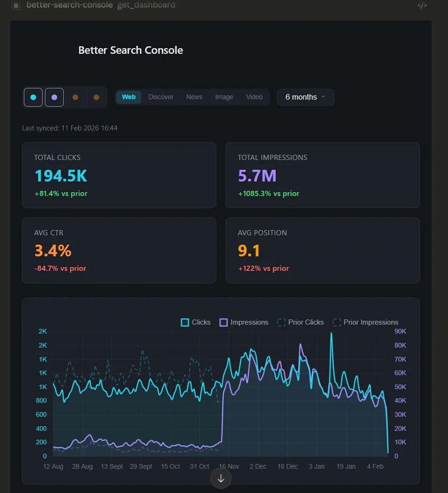This screenshot has width=448, height=493.
Task: Click the Better Search Console title
Action: (x=131, y=51)
